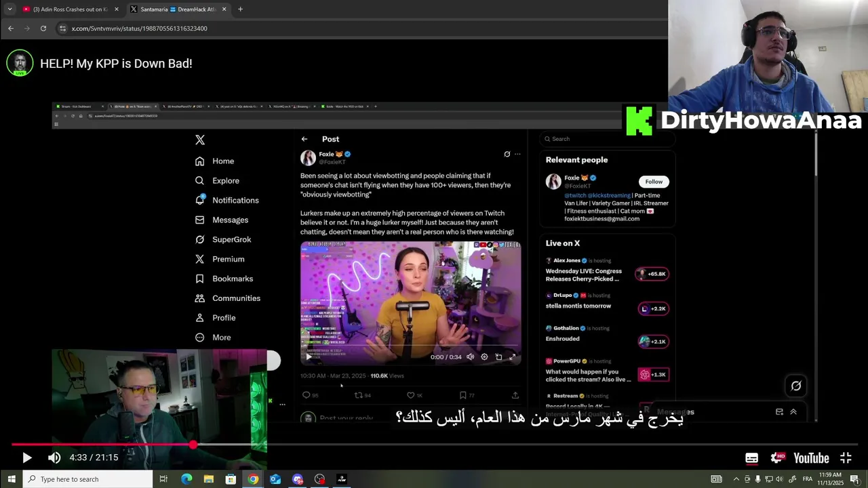Open Google Chrome from taskbar

coord(253,479)
